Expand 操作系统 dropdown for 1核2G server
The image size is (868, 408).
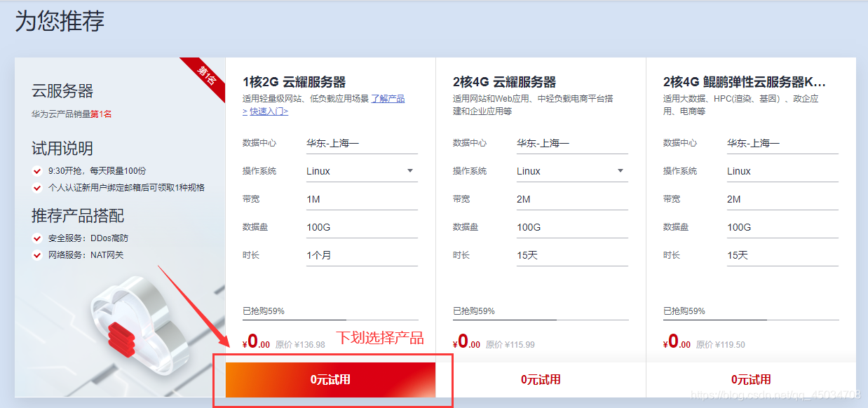tap(362, 171)
